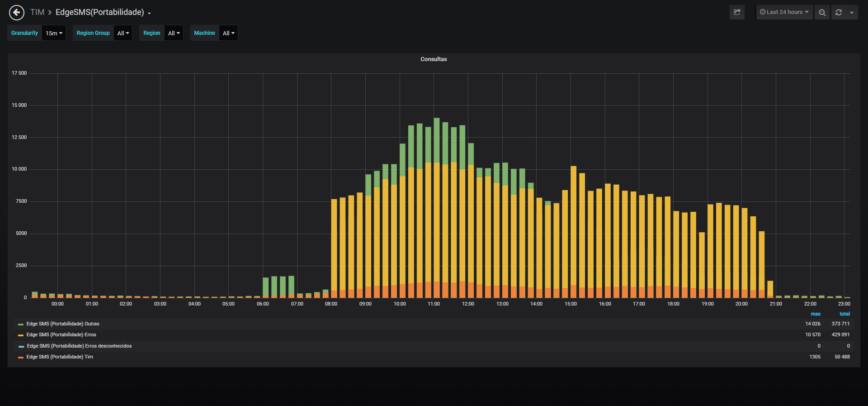
Task: Click the Outras max value 14 026
Action: pos(813,324)
